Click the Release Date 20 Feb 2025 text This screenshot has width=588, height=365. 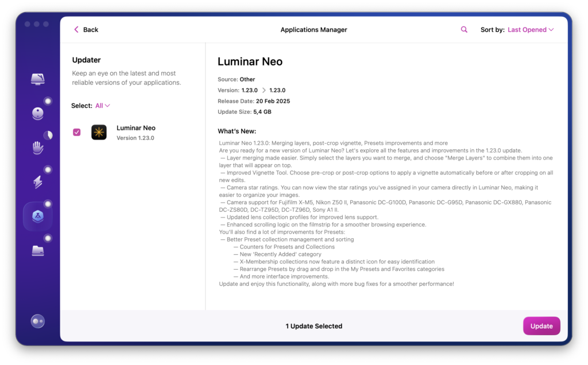[254, 101]
